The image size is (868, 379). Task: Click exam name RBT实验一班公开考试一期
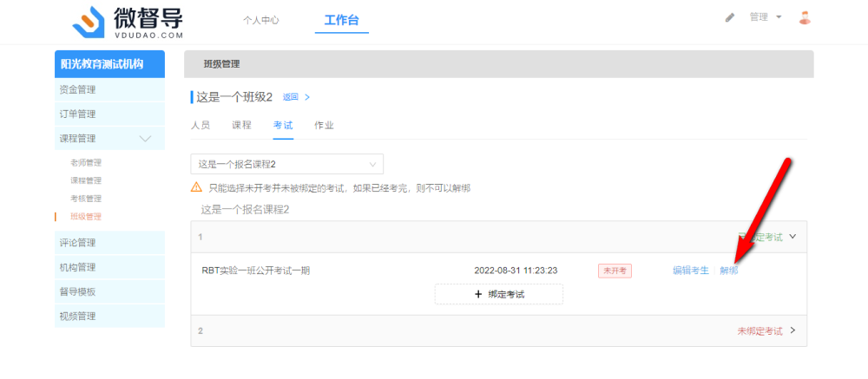click(256, 271)
